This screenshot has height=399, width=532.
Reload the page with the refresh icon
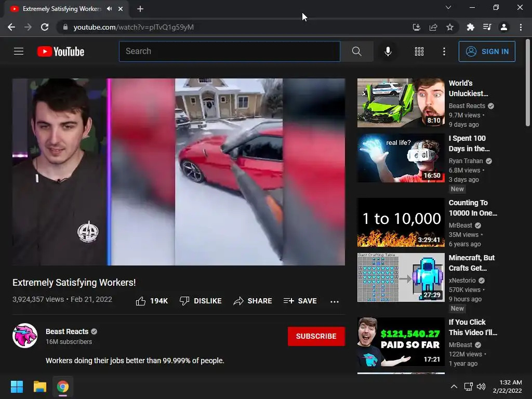click(45, 27)
